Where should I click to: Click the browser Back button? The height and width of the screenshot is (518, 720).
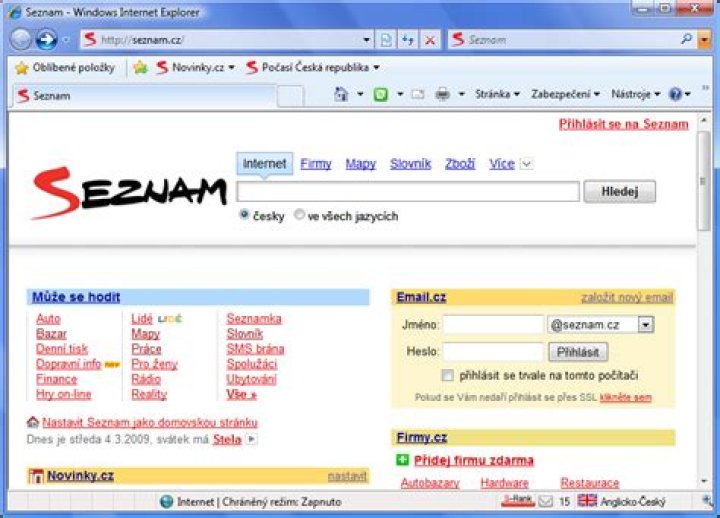point(21,39)
